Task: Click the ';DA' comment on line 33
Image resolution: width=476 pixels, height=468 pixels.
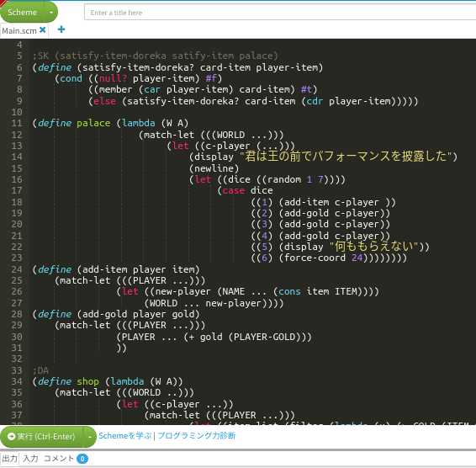Action: click(40, 370)
